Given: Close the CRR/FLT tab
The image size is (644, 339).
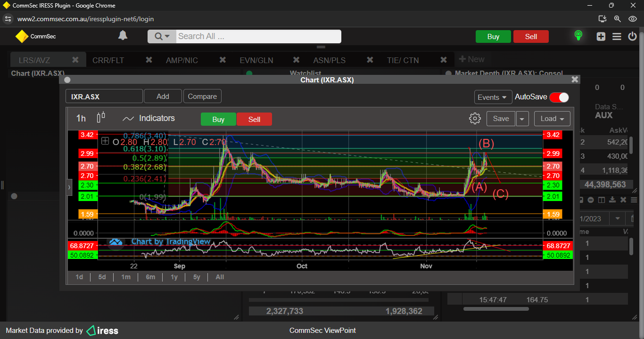Looking at the screenshot, I should tap(149, 60).
